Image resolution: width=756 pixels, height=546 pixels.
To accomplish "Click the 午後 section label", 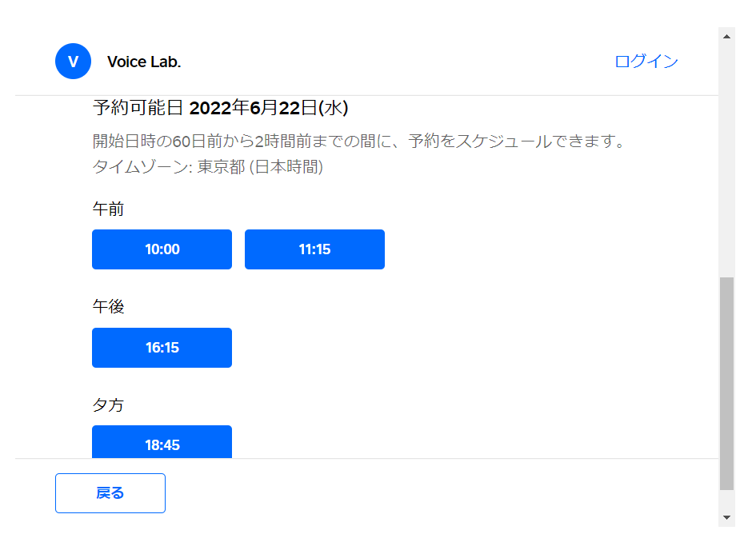I will (108, 307).
